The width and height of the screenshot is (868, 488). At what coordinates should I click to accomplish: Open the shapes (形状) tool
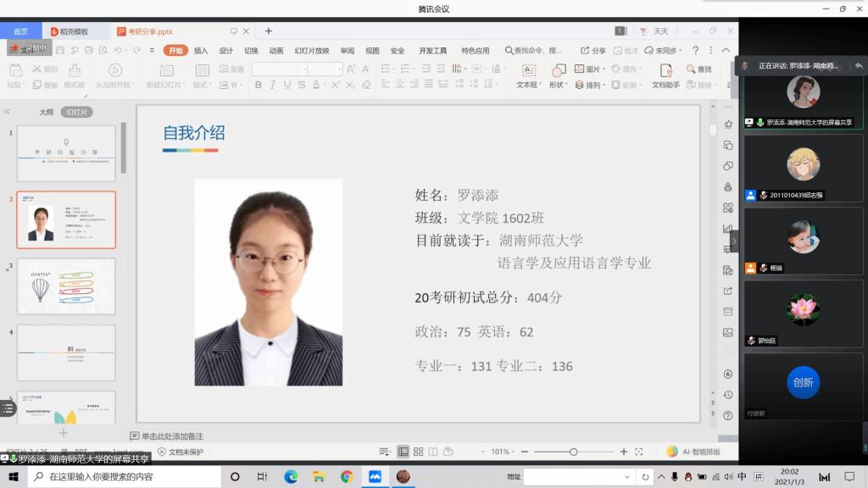point(557,75)
